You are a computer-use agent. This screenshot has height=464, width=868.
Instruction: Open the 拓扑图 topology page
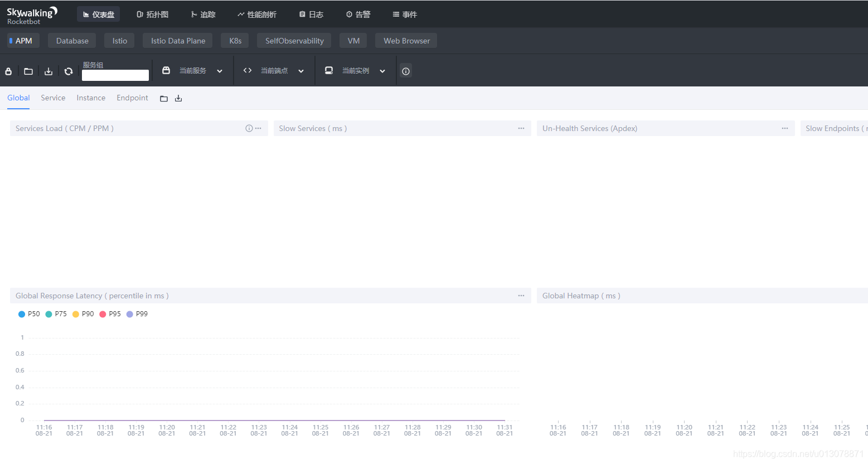pos(152,14)
